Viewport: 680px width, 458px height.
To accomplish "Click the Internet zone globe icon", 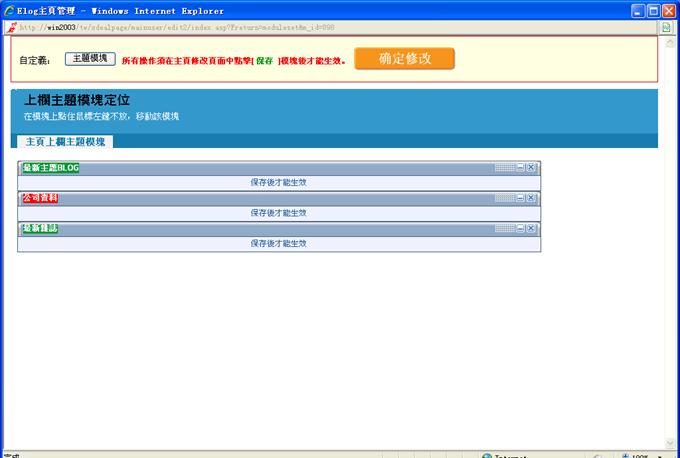I will tap(486, 455).
